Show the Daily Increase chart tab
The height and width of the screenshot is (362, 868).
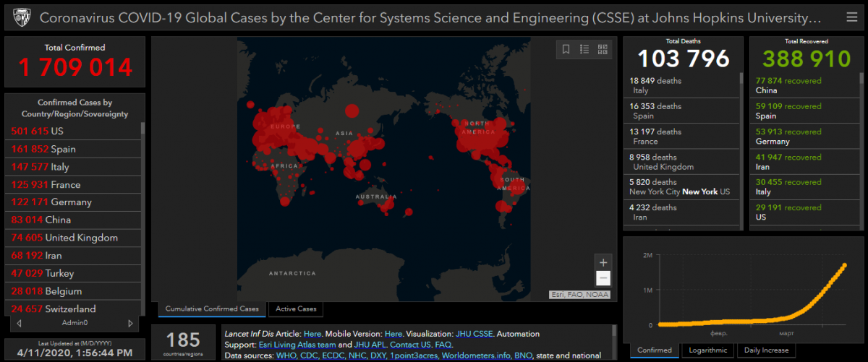pyautogui.click(x=766, y=350)
